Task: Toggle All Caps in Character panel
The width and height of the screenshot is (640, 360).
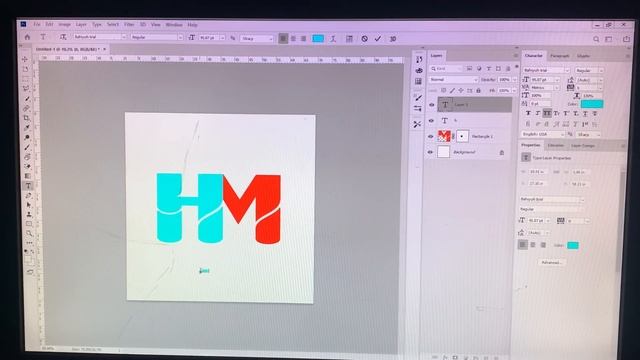Action: 547,113
